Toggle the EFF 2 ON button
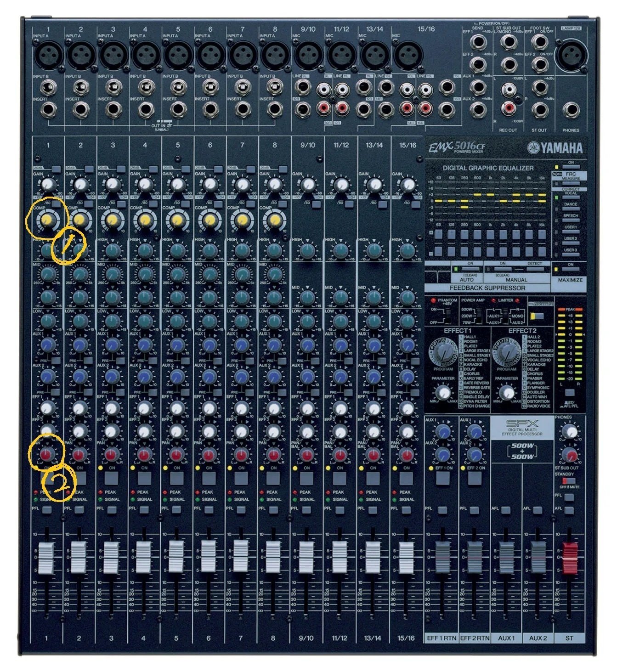Viewport: 617px width, 672px height. (475, 478)
